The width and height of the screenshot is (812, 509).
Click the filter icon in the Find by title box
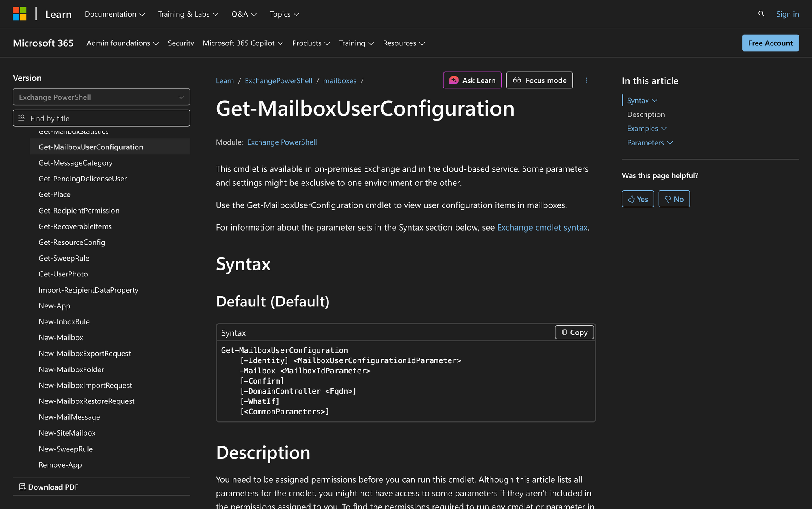22,118
